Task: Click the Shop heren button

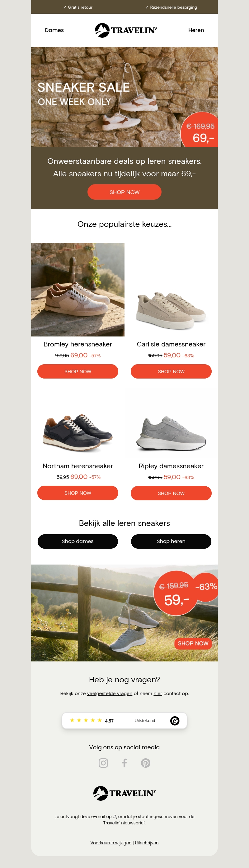Action: click(x=171, y=541)
